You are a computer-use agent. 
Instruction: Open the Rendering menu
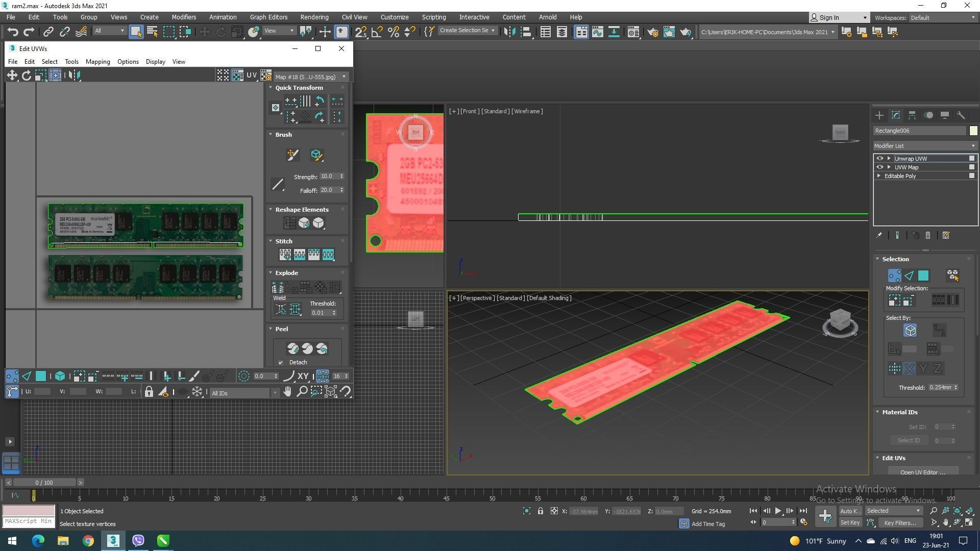pyautogui.click(x=314, y=17)
